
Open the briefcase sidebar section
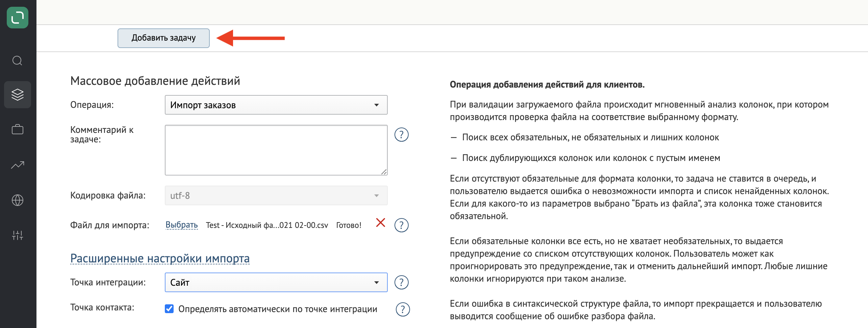18,129
